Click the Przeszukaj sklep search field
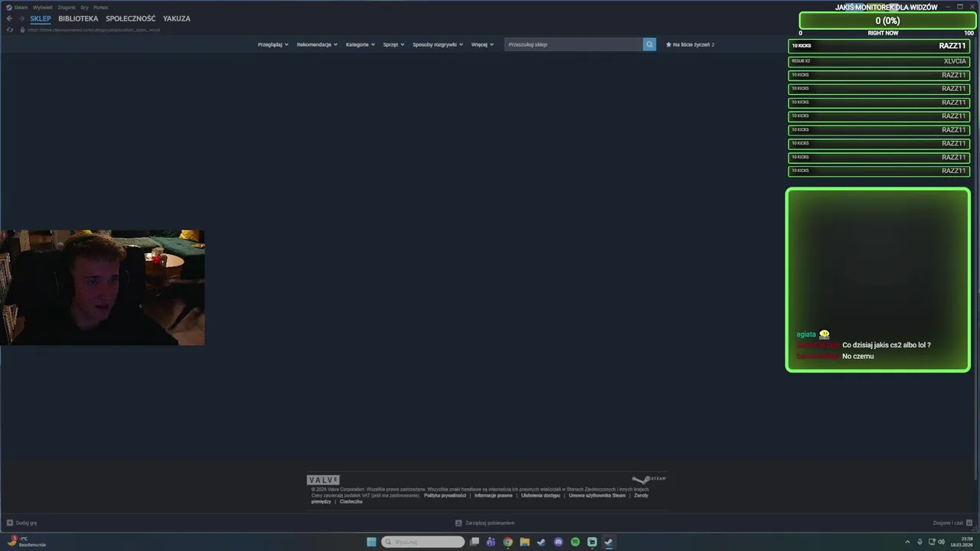 click(573, 44)
